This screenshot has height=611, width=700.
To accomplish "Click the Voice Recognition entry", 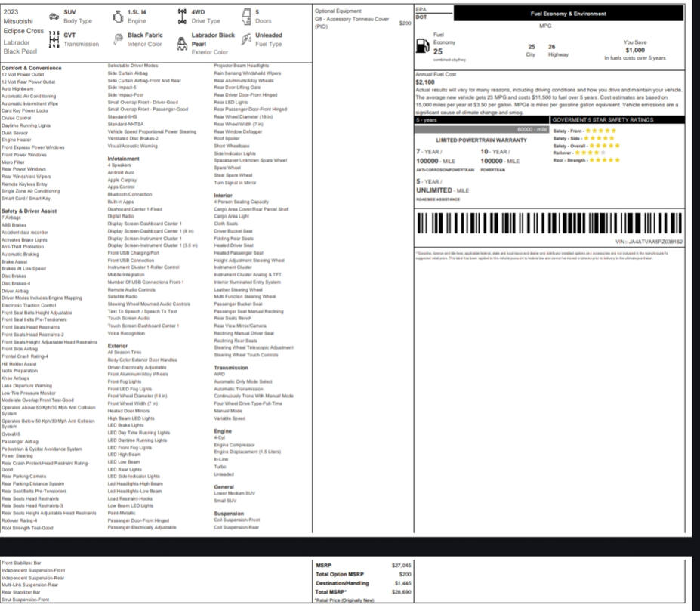I will tap(126, 333).
